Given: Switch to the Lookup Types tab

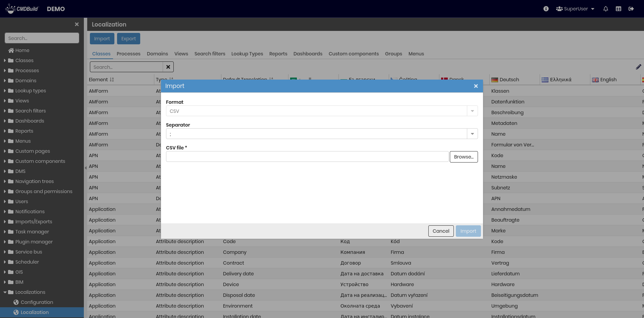Looking at the screenshot, I should pos(247,54).
